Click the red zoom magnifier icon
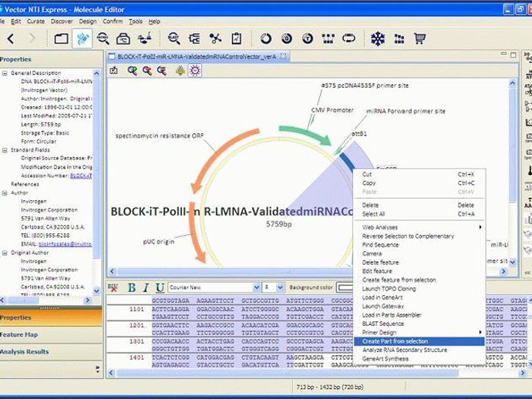This screenshot has width=532, height=399. (147, 71)
